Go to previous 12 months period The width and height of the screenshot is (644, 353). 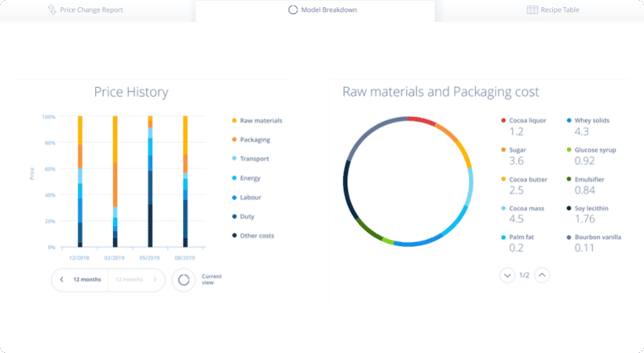(x=62, y=280)
